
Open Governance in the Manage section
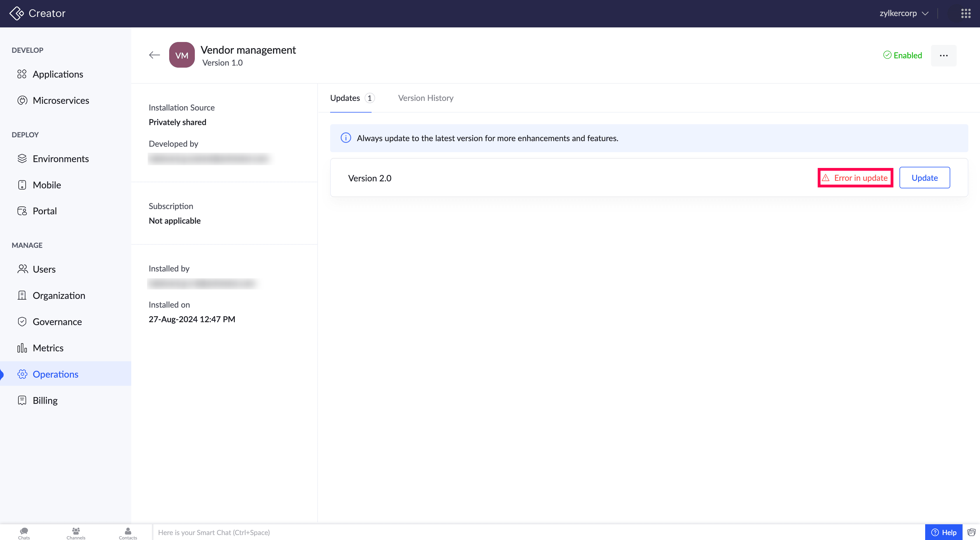coord(57,322)
